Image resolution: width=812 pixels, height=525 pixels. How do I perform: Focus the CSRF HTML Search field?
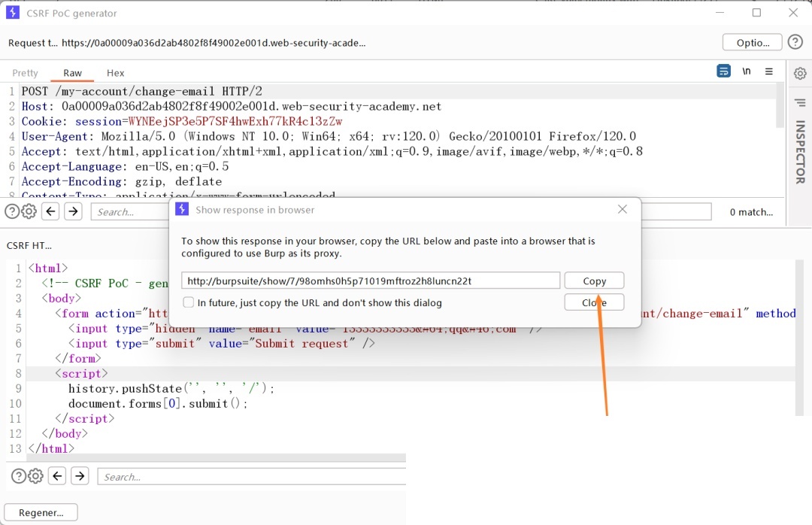coord(252,476)
